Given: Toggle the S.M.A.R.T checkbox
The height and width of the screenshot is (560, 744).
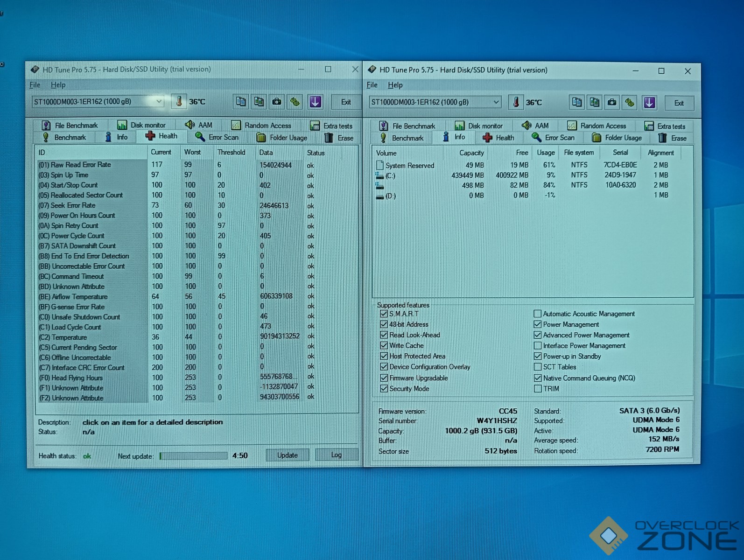Looking at the screenshot, I should click(x=384, y=314).
